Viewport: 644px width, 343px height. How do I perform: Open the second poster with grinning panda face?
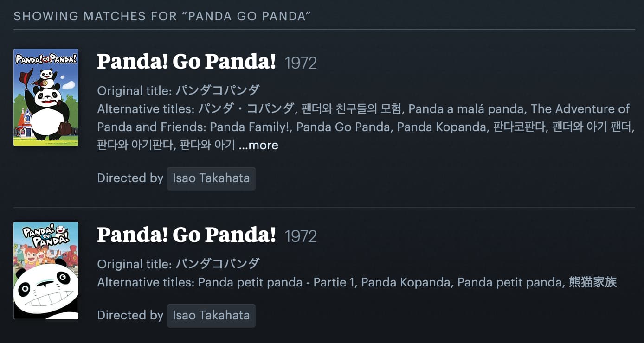point(46,271)
